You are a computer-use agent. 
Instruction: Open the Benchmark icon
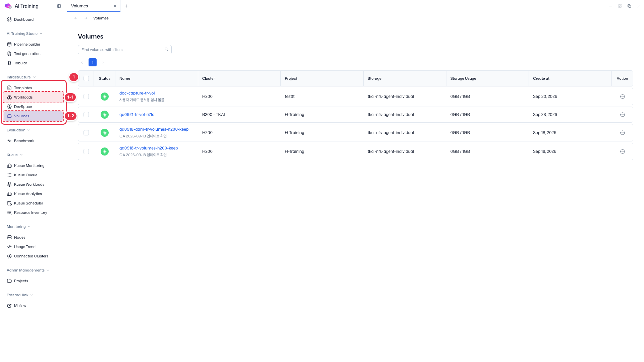pos(9,141)
